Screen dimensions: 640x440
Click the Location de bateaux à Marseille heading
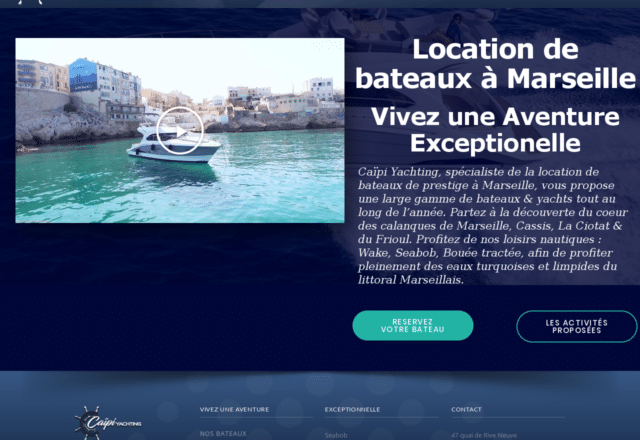(495, 64)
